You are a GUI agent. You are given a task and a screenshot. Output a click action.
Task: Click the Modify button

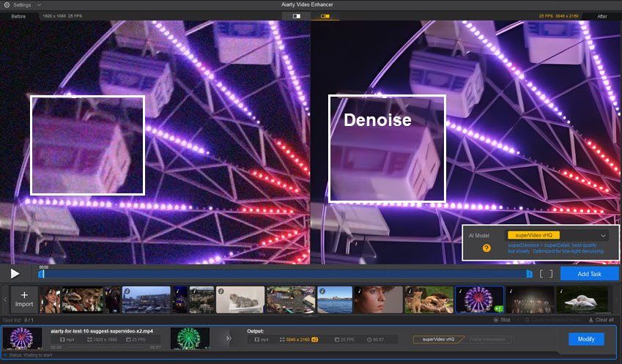pos(586,339)
